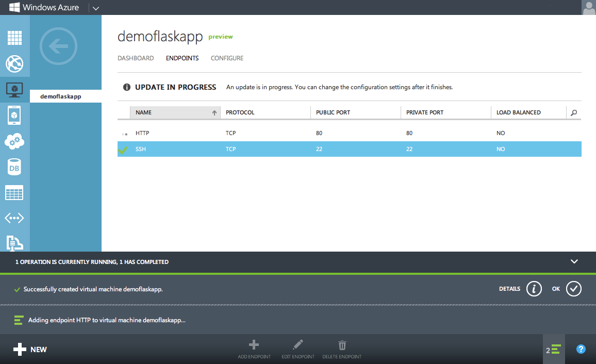Click 'Adding endpoint HTTP' progress message
The width and height of the screenshot is (596, 364).
tap(107, 320)
